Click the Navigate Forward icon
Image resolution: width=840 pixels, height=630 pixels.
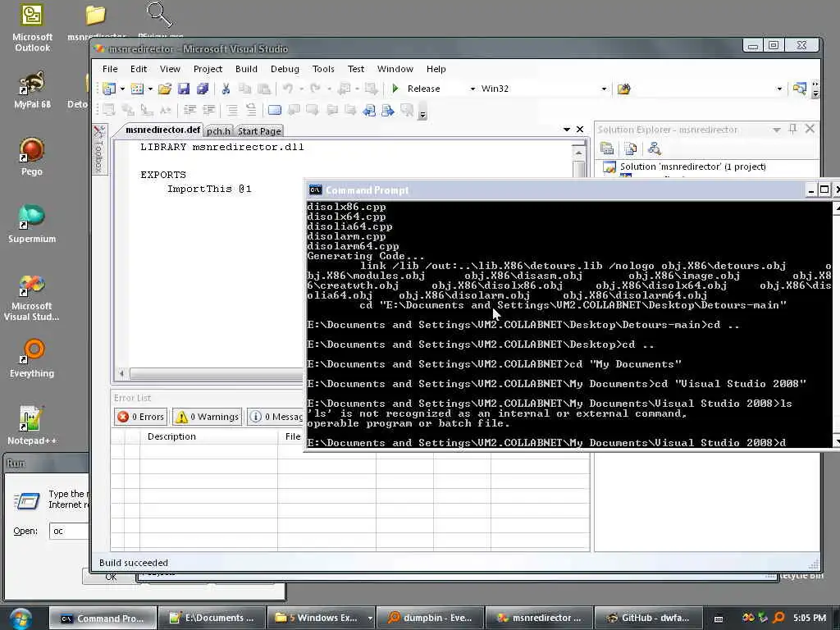(x=370, y=89)
